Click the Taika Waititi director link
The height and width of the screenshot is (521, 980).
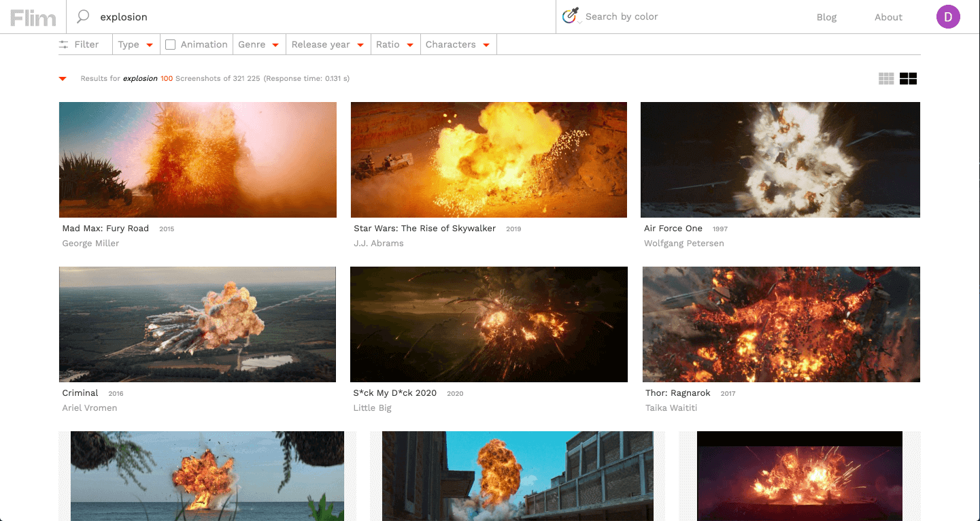point(671,407)
